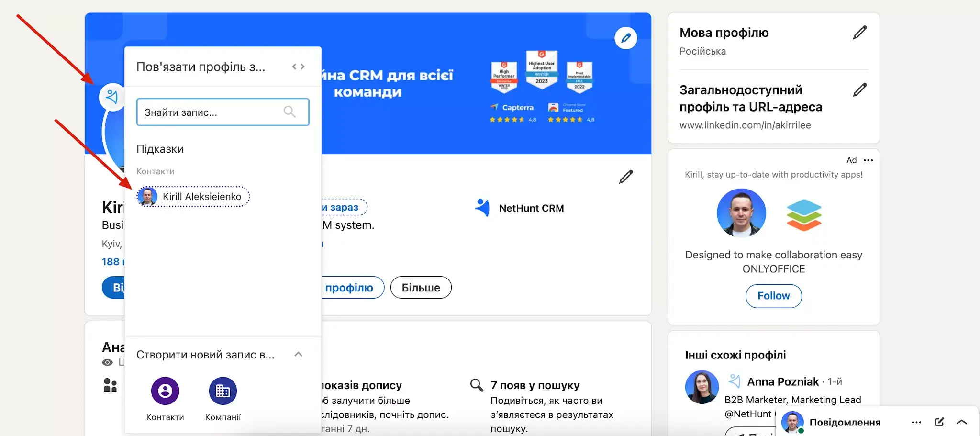Open the '7 появ у пошуку' analytics item

point(535,385)
